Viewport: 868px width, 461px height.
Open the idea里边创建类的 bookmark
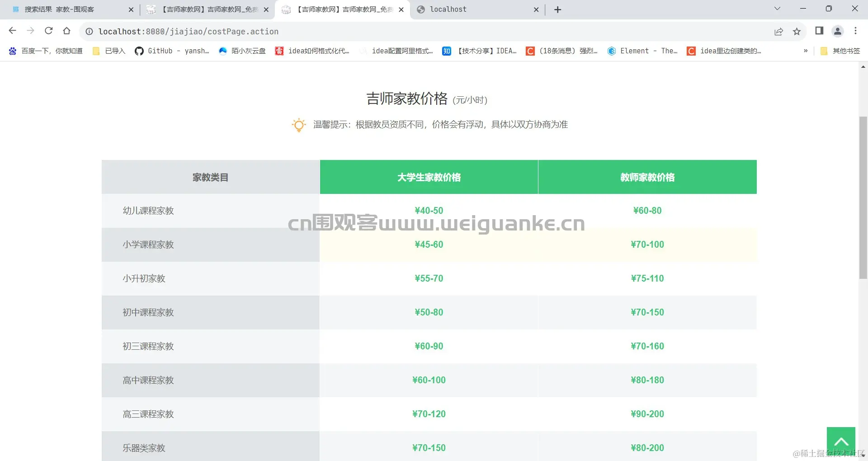(x=724, y=51)
